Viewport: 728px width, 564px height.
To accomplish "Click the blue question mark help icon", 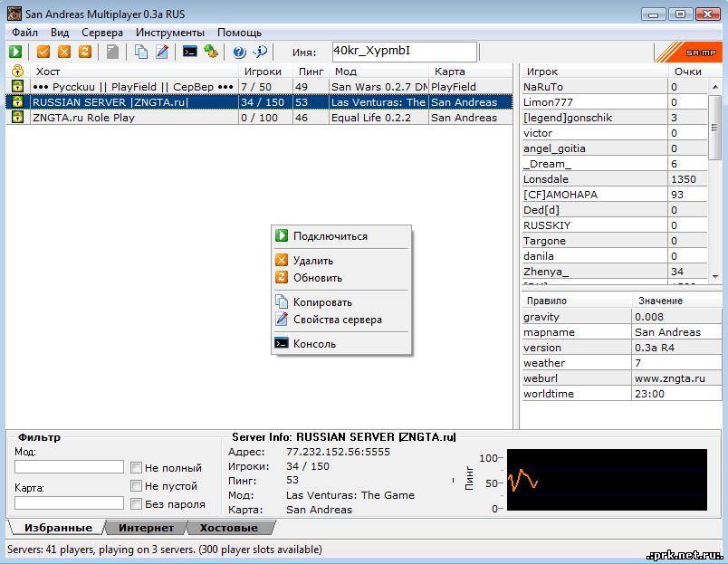I will (239, 52).
